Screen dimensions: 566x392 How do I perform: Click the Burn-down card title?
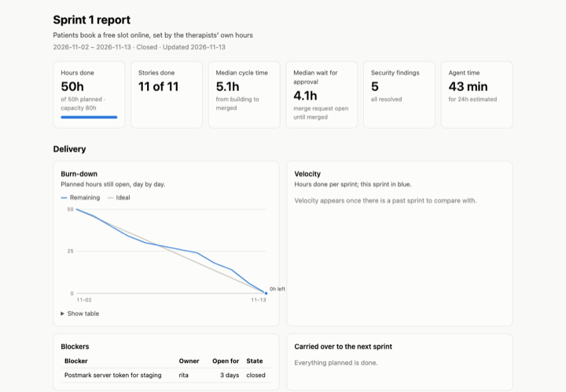79,174
